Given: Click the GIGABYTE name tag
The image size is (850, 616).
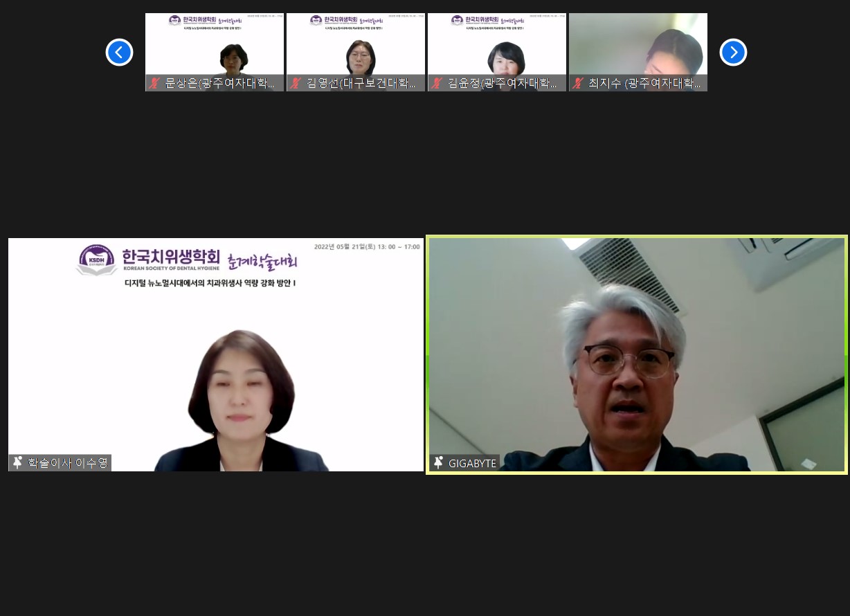Looking at the screenshot, I should click(x=472, y=463).
